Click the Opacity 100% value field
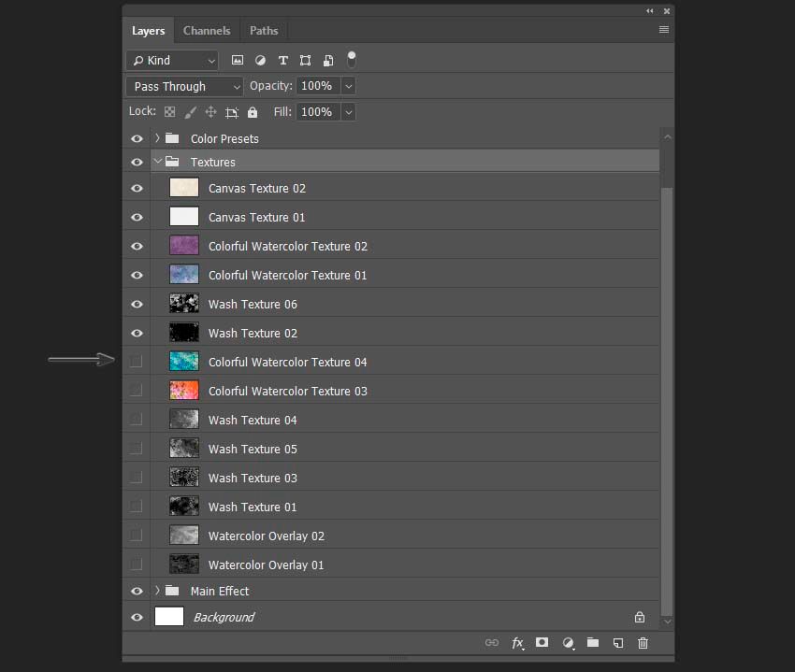Viewport: 795px width, 672px height. pyautogui.click(x=318, y=86)
